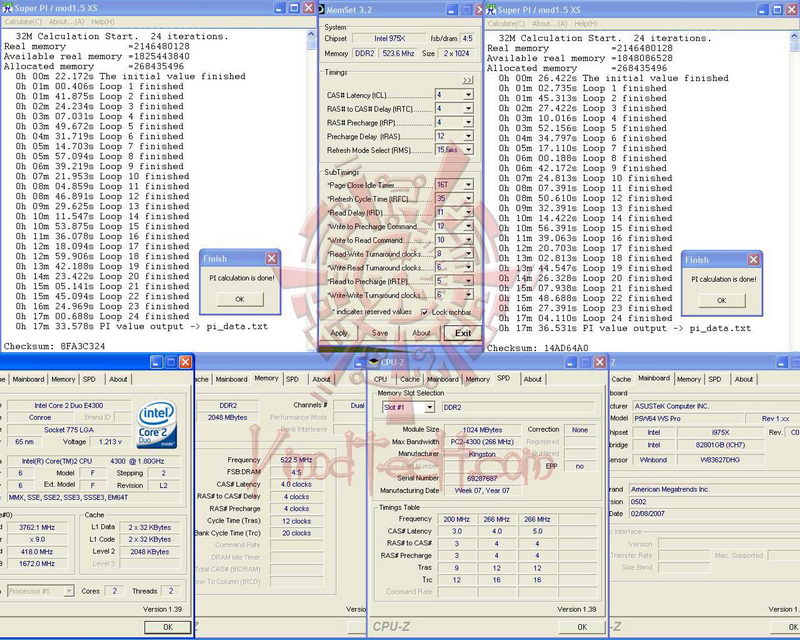Click Exit button in MemSet
Viewport: 800px width, 640px height.
463,333
